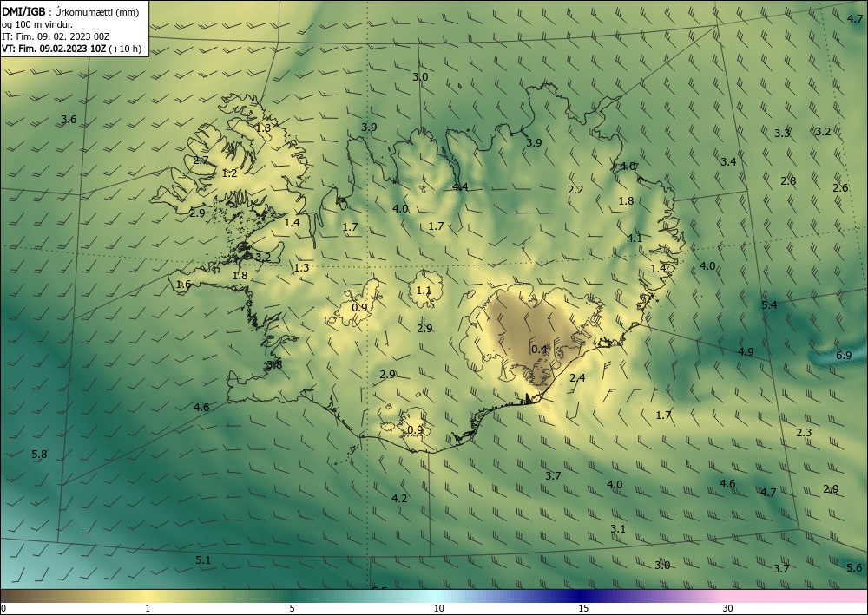
Task: Select the 1.1 value inside the glacier outline
Action: 424,291
